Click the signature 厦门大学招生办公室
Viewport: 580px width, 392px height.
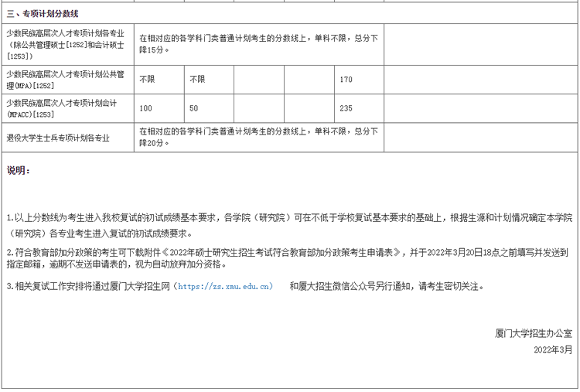(534, 333)
